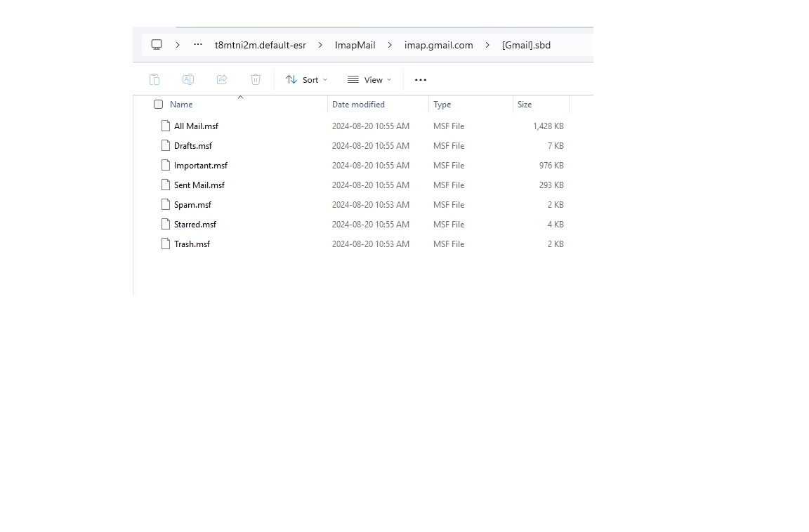This screenshot has width=809, height=532.
Task: Go to t8mtni2m.default-esr folder in breadcrumb
Action: coord(261,45)
